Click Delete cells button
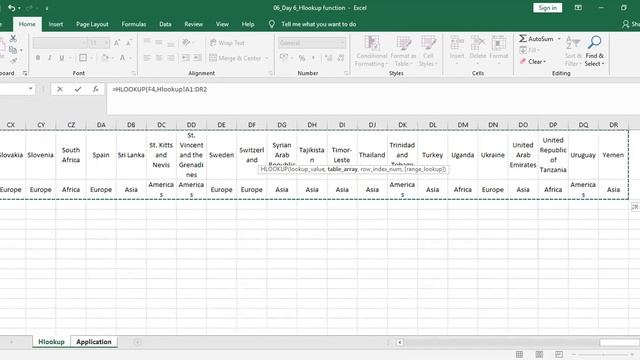Viewport: 640px width, 360px height. coord(478,51)
